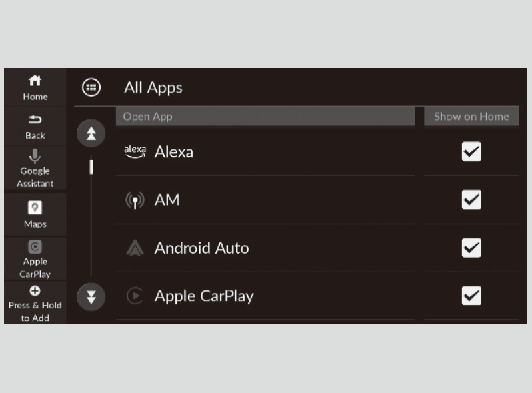Tap the AM radio antenna icon
Image resolution: width=532 pixels, height=393 pixels.
135,200
